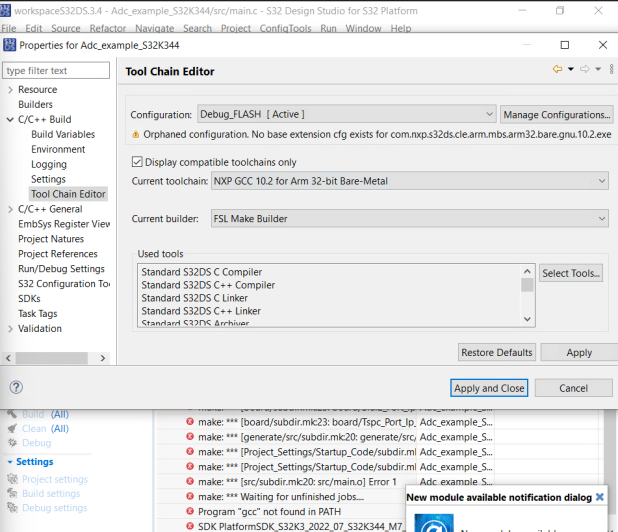This screenshot has height=532, width=618.
Task: Click the used tools list scroll down arrow
Action: 527,319
